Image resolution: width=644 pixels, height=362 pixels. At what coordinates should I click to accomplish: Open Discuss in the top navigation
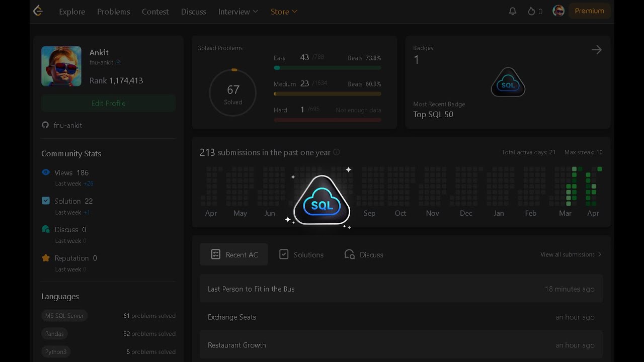tap(194, 12)
